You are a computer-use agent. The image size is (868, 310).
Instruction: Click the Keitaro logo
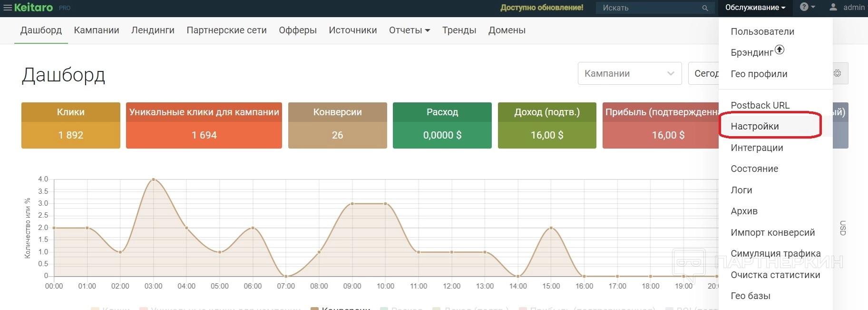click(33, 8)
